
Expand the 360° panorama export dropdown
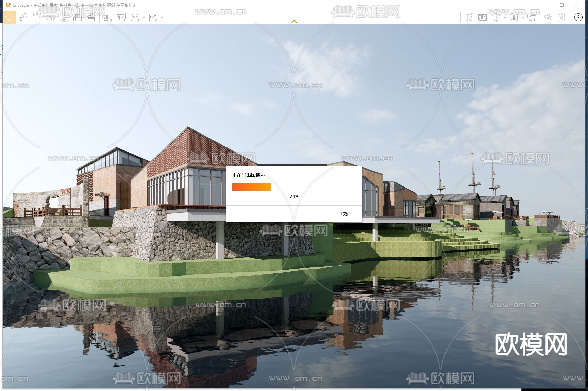(144, 17)
